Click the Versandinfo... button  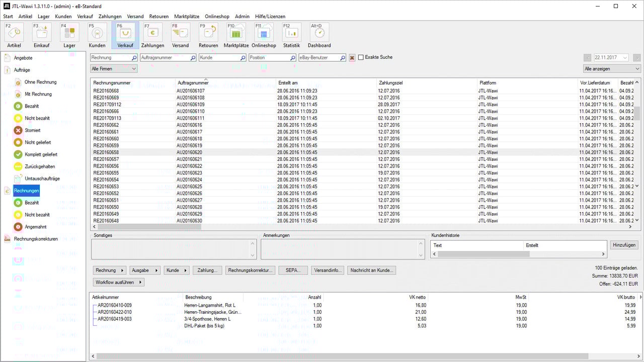pyautogui.click(x=327, y=270)
